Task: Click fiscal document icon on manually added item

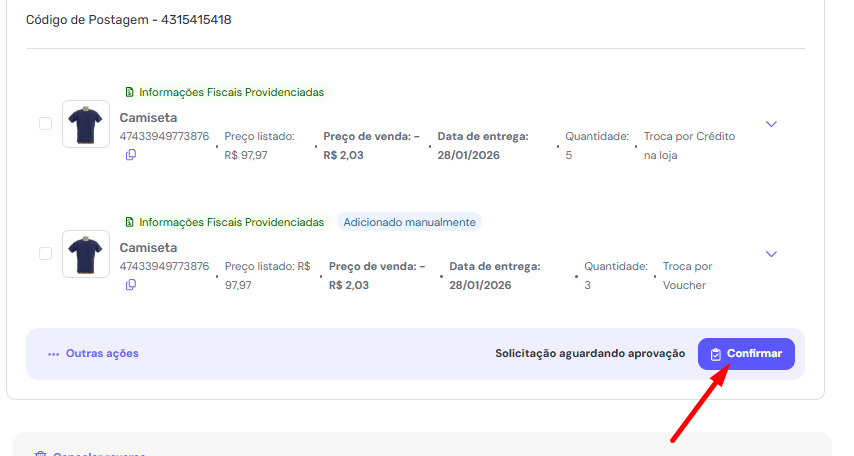Action: coord(129,222)
